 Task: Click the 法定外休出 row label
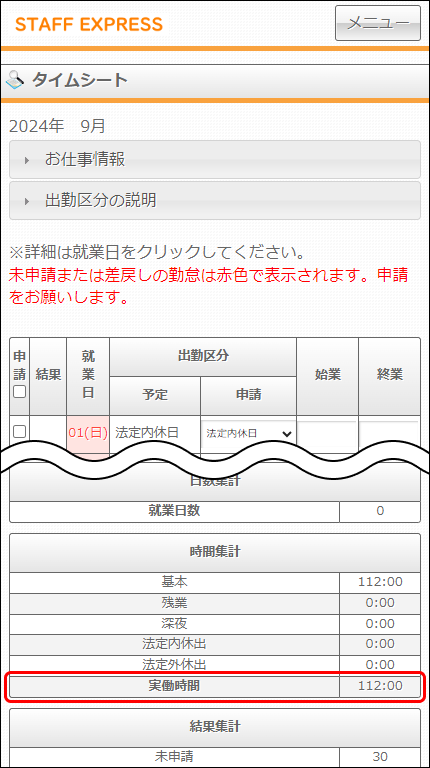174,665
